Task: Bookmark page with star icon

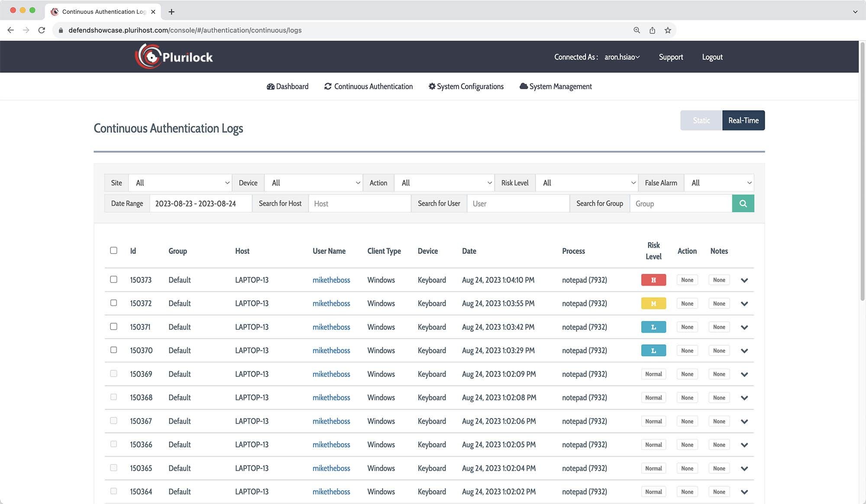Action: (x=668, y=30)
